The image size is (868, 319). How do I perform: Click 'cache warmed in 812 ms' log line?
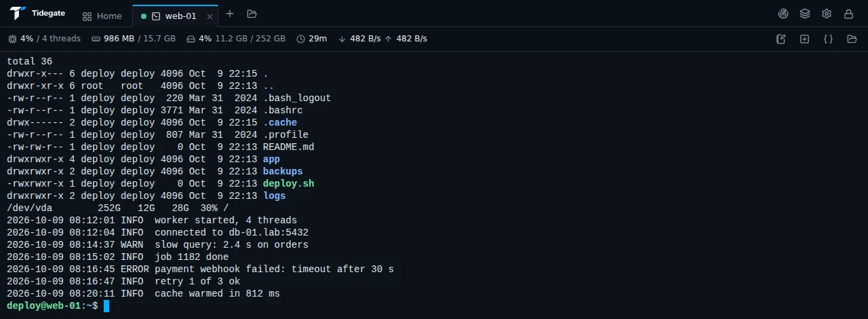143,293
